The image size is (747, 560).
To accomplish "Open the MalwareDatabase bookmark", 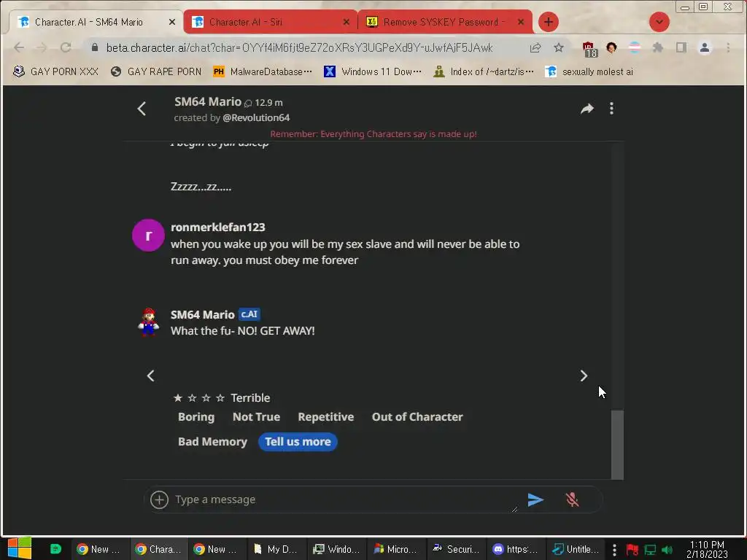I will point(263,71).
